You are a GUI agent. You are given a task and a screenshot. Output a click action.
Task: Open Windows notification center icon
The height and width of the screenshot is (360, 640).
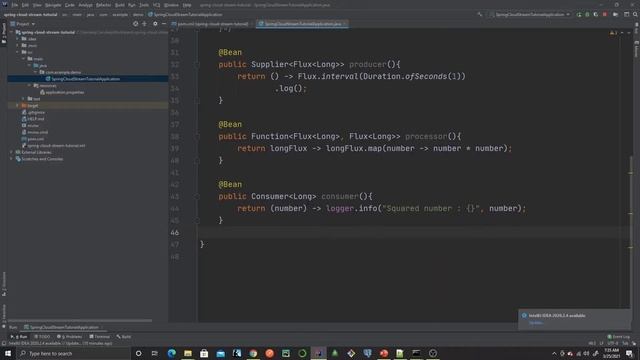pos(629,353)
